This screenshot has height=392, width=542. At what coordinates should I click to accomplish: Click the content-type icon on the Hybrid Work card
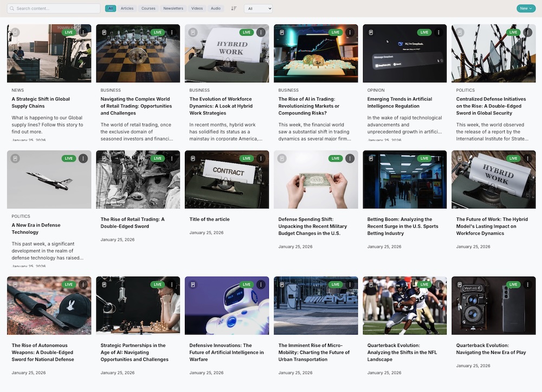193,32
